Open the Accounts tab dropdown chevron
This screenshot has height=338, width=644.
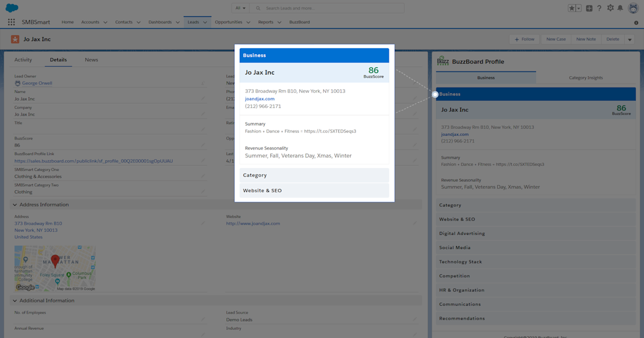105,23
